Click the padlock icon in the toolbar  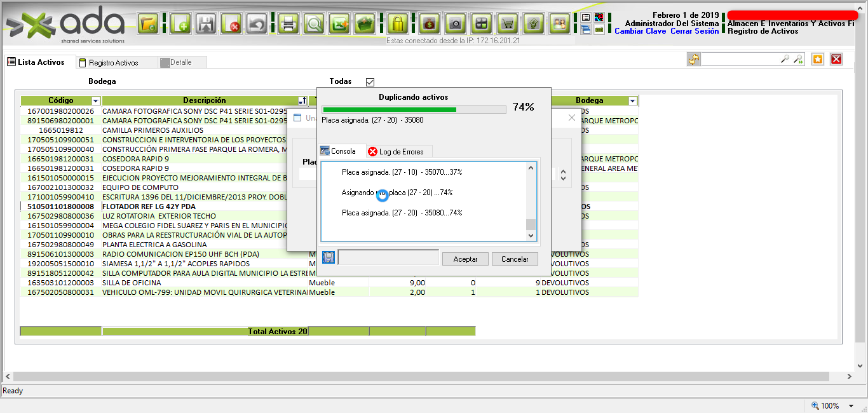tap(397, 24)
